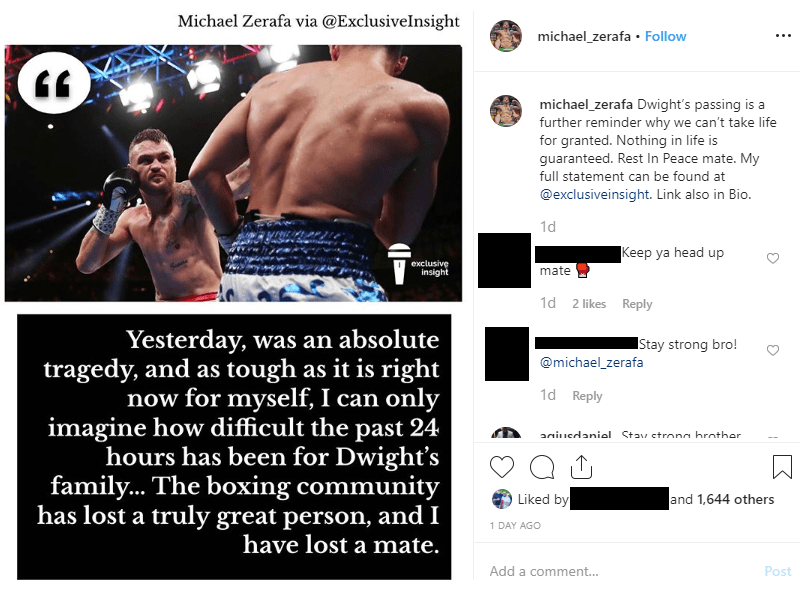Like the 'Keep ya head up' comment
Image resolution: width=804 pixels, height=590 pixels.
pos(773,258)
